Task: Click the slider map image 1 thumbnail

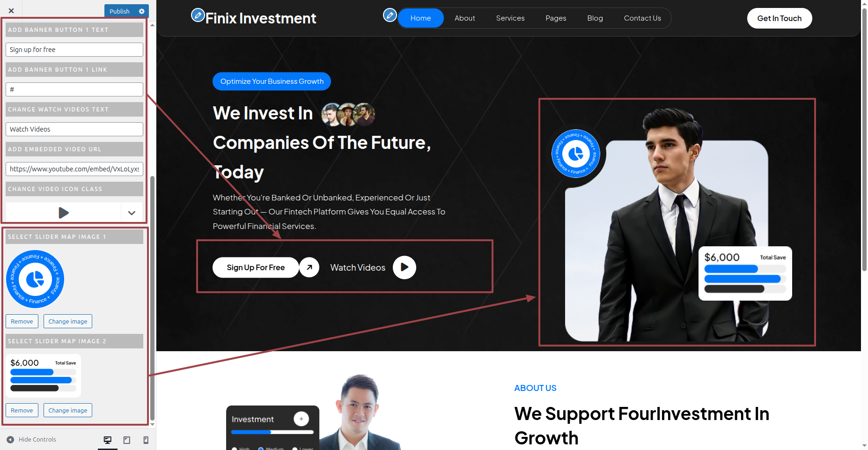Action: pos(35,279)
